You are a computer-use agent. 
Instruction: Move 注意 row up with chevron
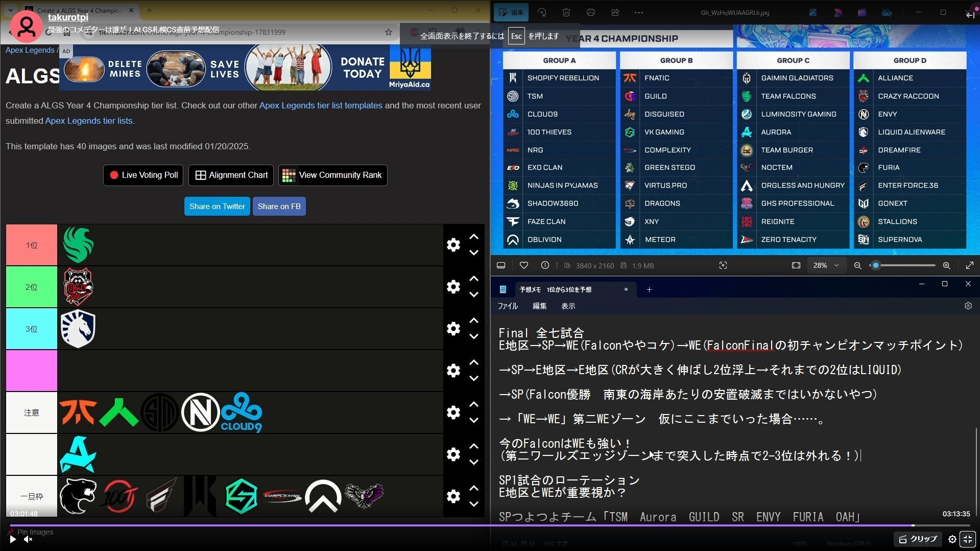pos(474,404)
